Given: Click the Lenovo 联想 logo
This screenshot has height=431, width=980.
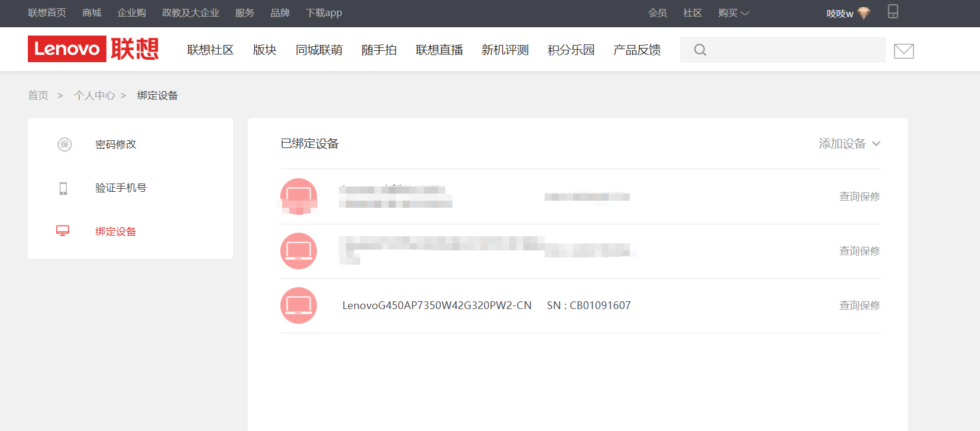Looking at the screenshot, I should [93, 49].
